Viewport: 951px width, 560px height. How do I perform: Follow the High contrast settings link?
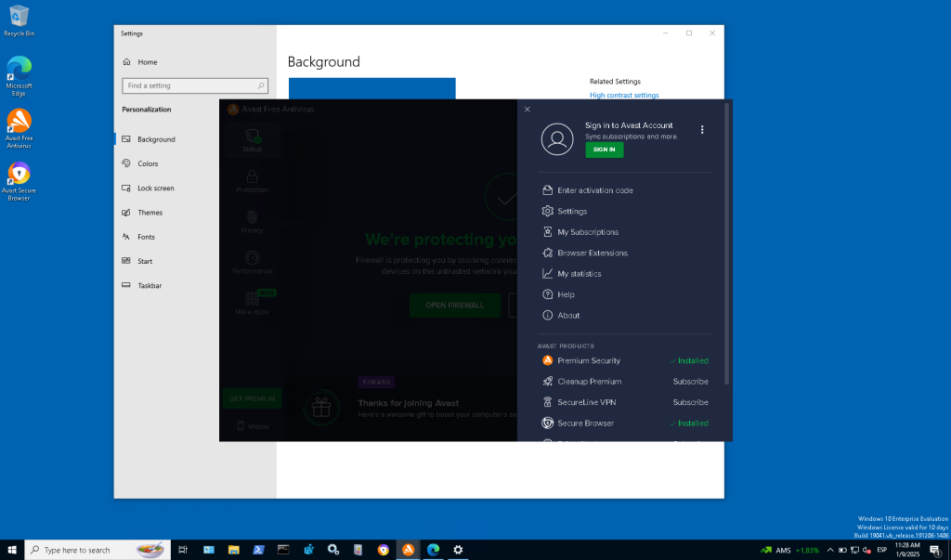coord(624,96)
